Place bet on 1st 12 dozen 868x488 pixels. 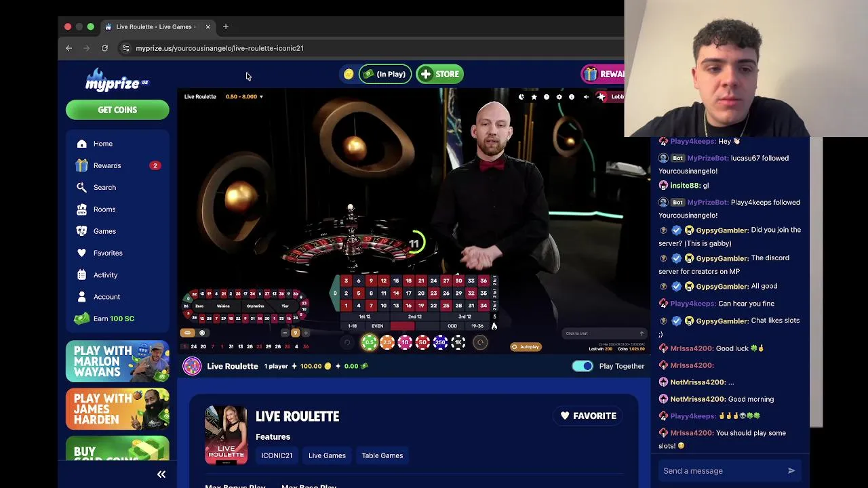(x=365, y=317)
